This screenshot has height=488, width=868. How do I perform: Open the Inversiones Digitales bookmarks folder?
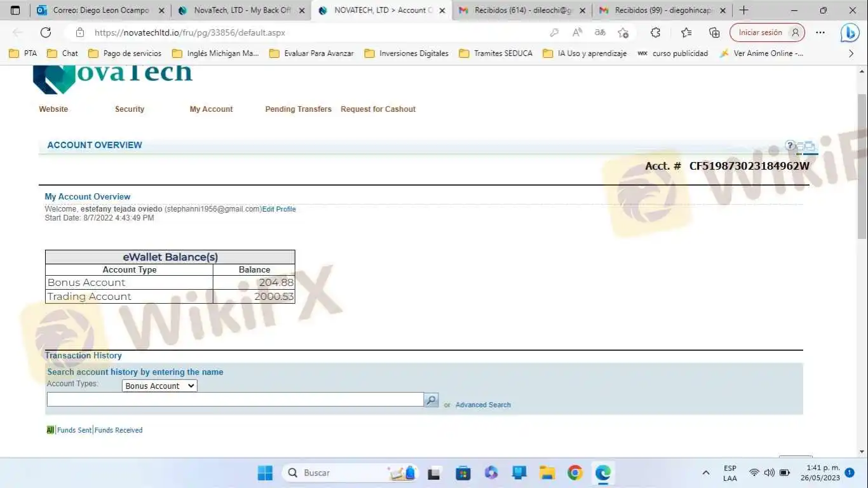click(407, 53)
